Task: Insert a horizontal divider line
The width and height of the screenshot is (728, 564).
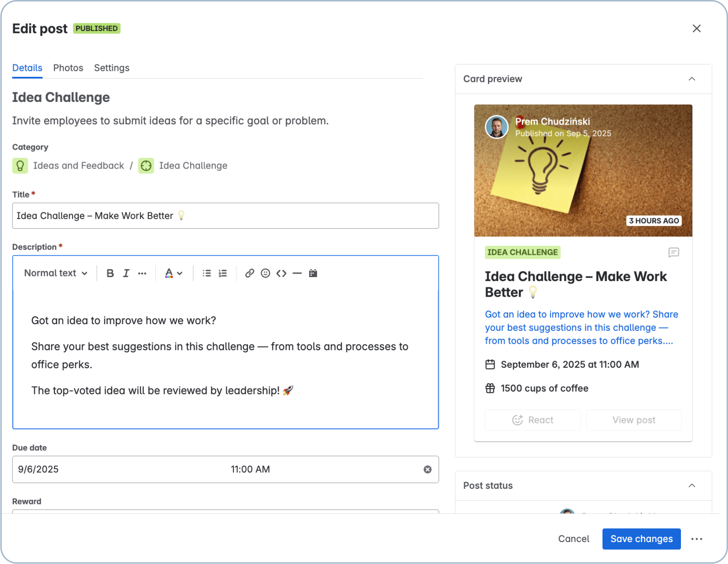Action: pos(297,273)
